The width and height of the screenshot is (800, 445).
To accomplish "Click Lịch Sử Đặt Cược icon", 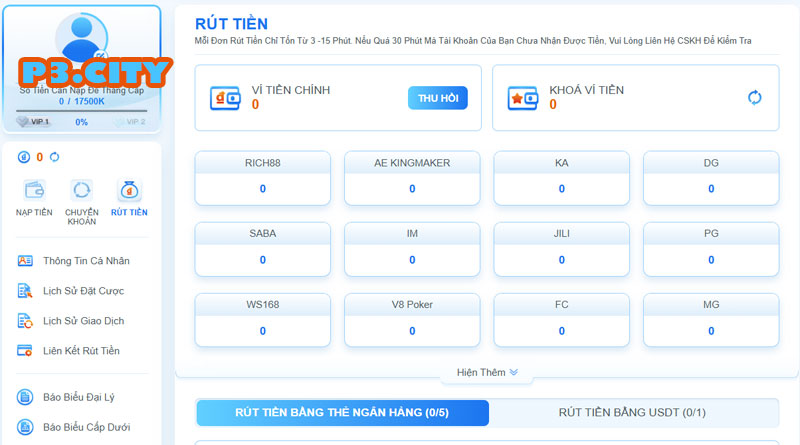I will pyautogui.click(x=25, y=291).
